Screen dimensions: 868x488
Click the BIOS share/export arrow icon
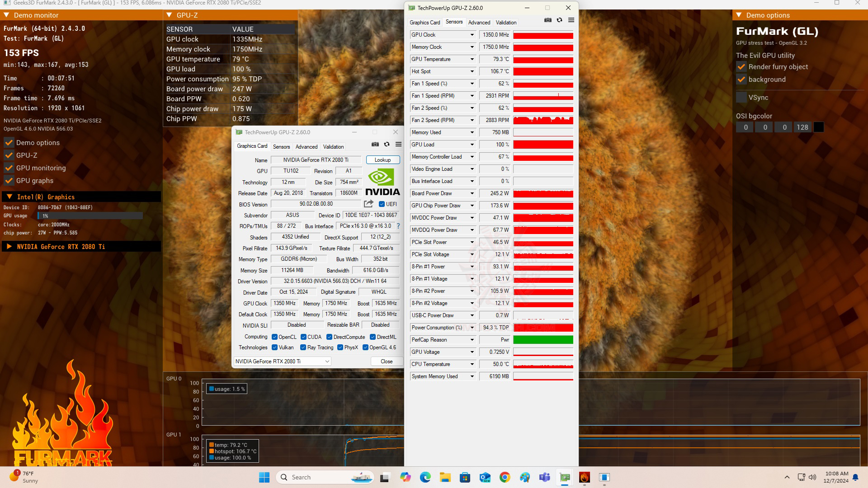pos(368,204)
